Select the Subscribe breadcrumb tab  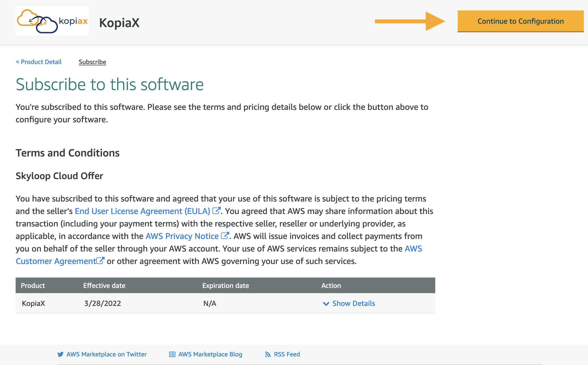coord(92,62)
